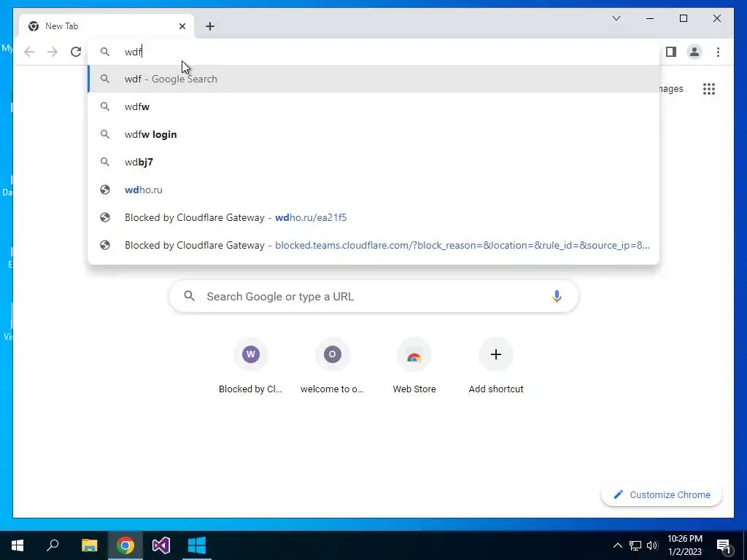Start voice search with the microphone icon
Image resolution: width=747 pixels, height=560 pixels.
(557, 296)
